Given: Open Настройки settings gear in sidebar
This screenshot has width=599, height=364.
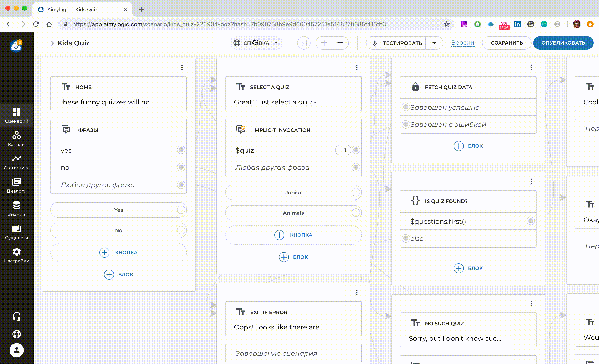Looking at the screenshot, I should coord(16,255).
